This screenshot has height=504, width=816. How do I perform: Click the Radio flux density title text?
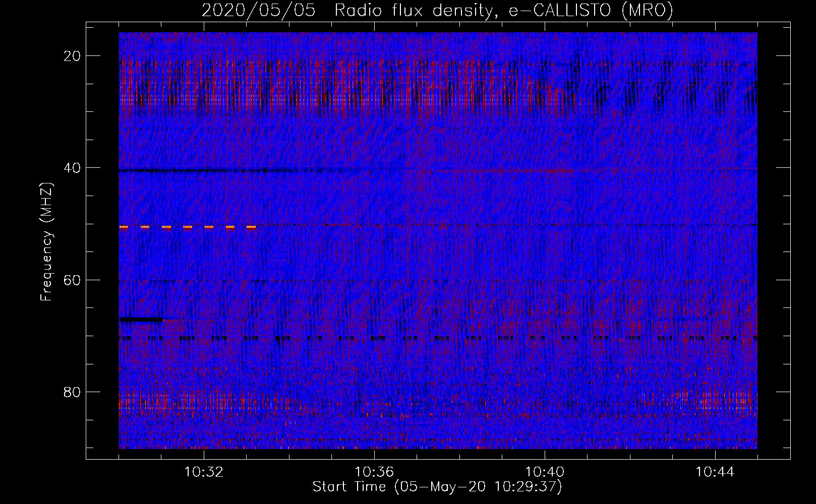(x=412, y=11)
